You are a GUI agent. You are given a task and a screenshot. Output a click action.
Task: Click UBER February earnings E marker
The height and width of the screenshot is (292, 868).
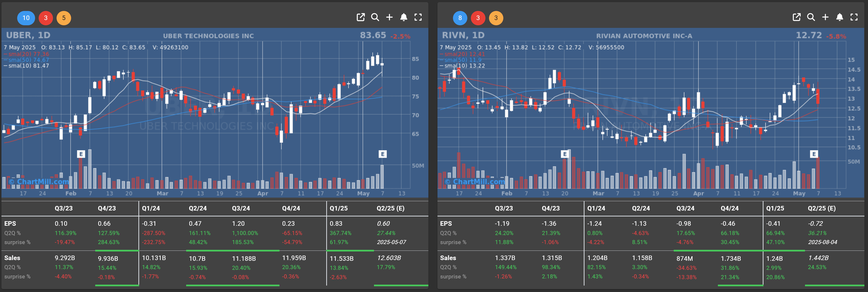tap(81, 154)
